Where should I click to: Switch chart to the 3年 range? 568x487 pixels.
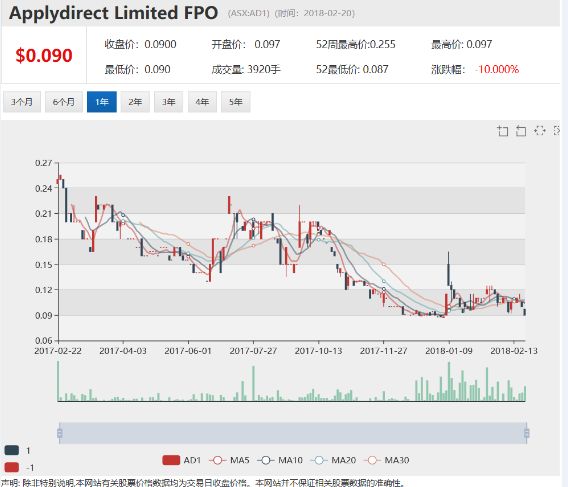168,102
